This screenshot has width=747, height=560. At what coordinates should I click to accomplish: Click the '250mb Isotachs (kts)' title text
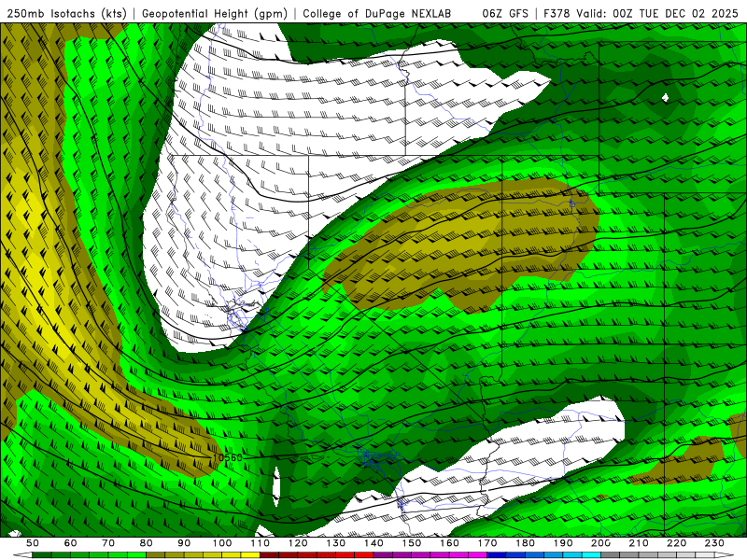pos(66,13)
